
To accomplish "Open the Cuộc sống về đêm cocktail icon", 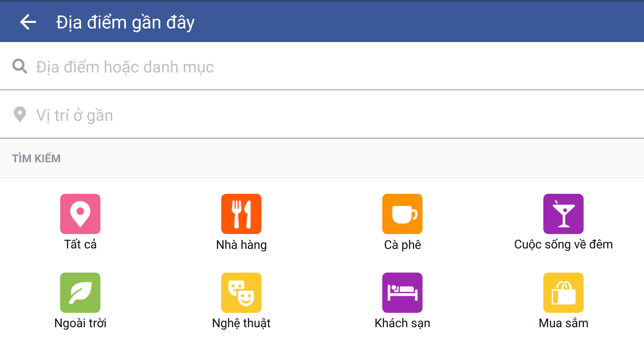I will 563,214.
